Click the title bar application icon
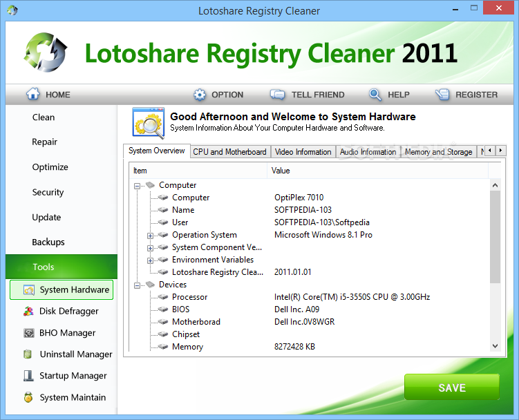The image size is (519, 420). click(12, 10)
